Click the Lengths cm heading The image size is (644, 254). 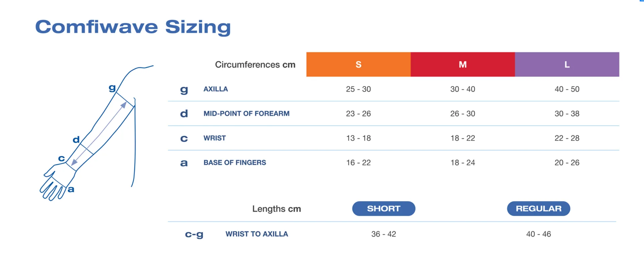point(276,209)
